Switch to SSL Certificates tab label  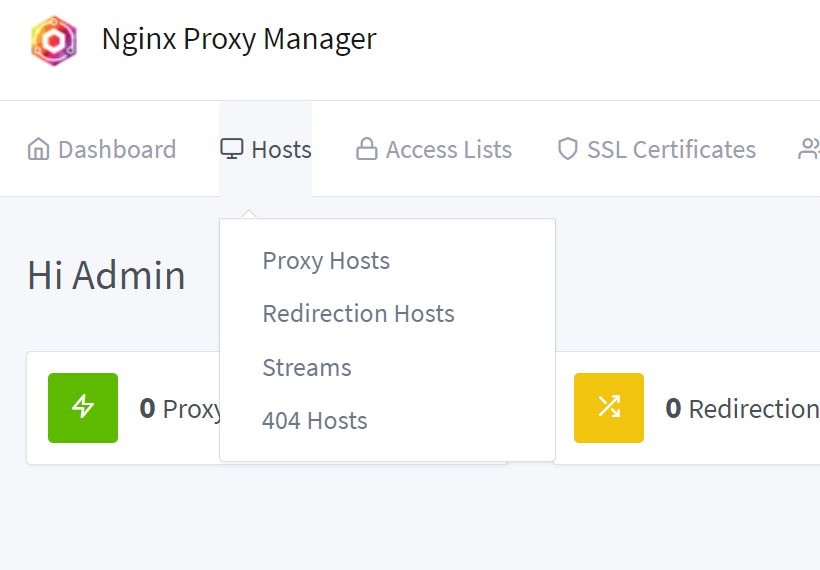pos(671,150)
